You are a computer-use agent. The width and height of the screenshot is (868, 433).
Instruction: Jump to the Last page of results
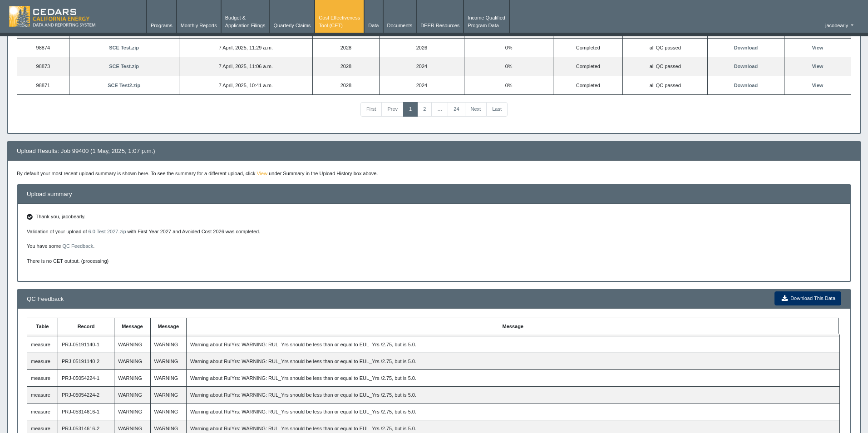(496, 109)
